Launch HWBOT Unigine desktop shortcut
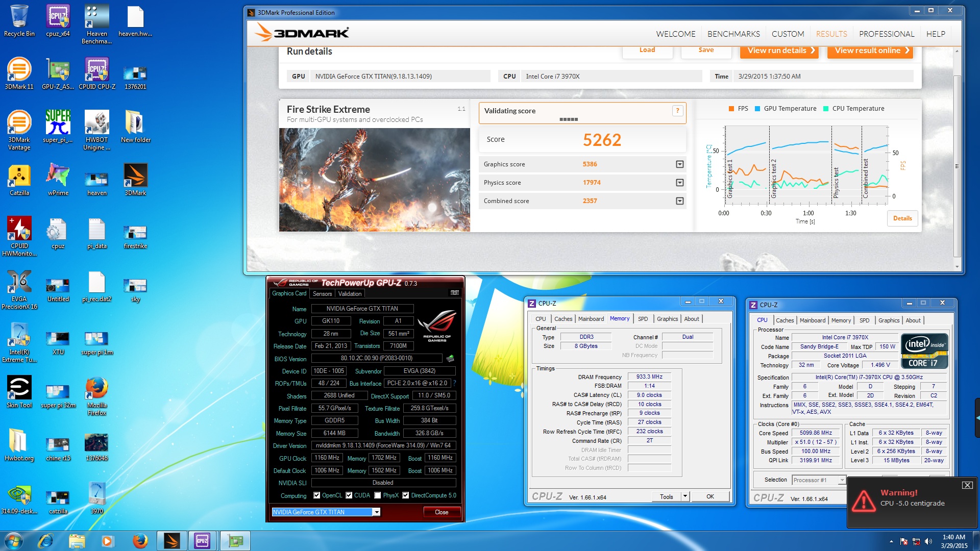The image size is (980, 551). pos(97,130)
